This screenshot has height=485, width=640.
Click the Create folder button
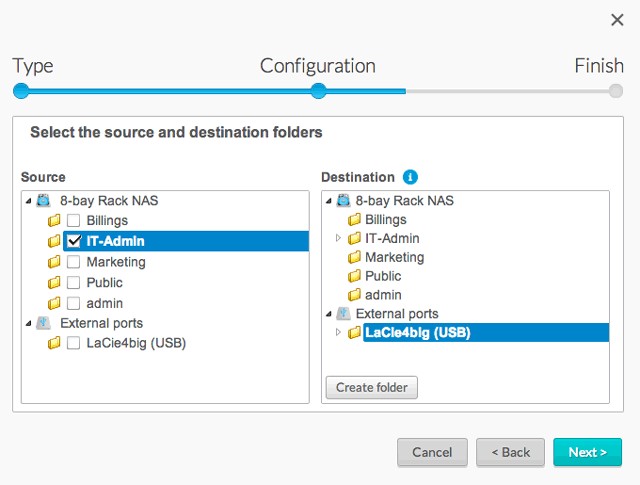pyautogui.click(x=371, y=387)
